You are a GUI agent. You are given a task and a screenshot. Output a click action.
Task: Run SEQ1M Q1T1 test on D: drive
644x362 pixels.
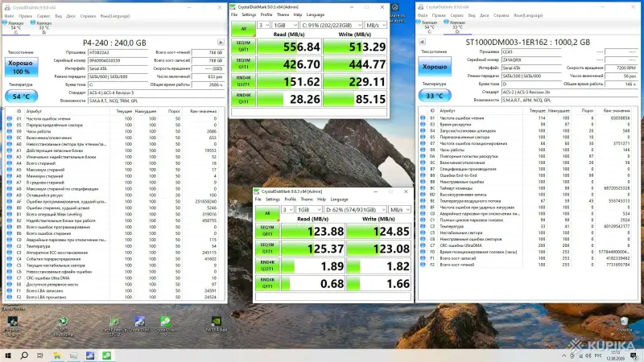(267, 249)
